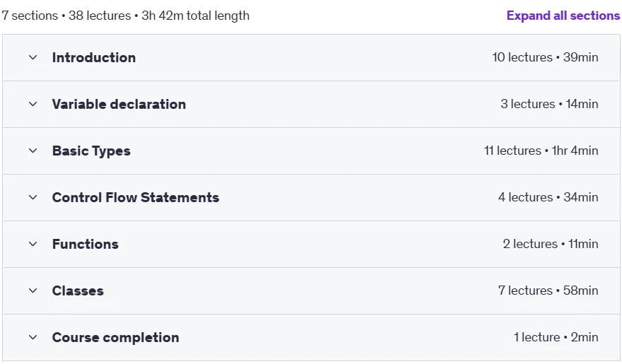Select the Variable declaration section title
Screen dimensions: 622x364
[x=119, y=105]
